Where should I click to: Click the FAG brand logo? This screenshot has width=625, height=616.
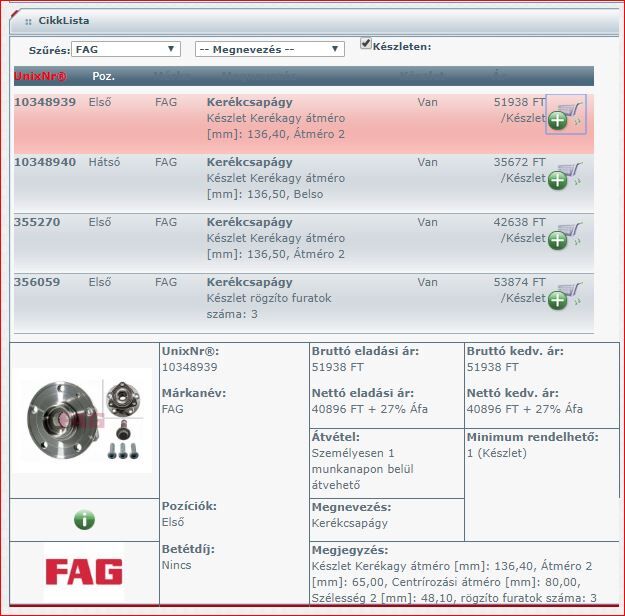pyautogui.click(x=84, y=571)
